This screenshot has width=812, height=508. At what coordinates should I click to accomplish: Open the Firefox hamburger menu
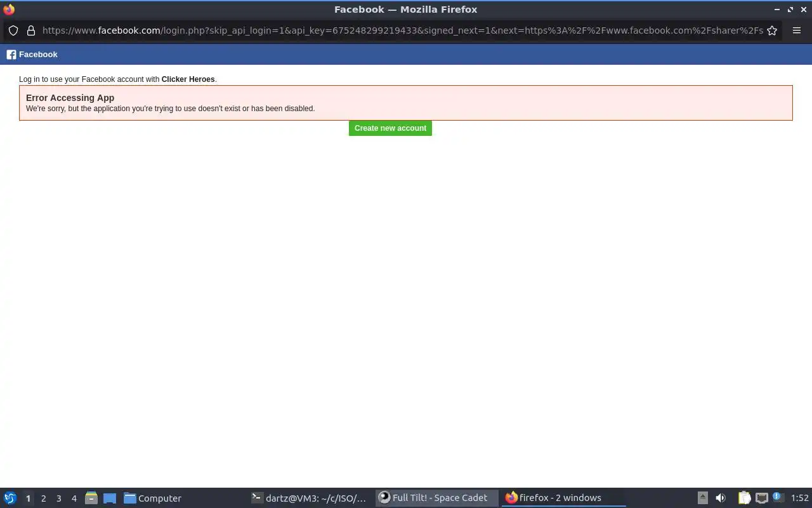click(797, 30)
